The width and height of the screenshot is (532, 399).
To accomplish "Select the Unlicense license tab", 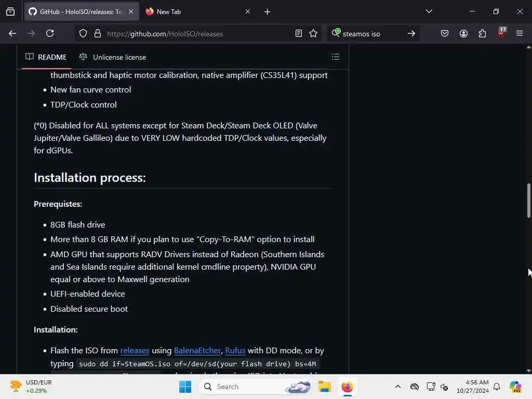I will click(x=112, y=57).
